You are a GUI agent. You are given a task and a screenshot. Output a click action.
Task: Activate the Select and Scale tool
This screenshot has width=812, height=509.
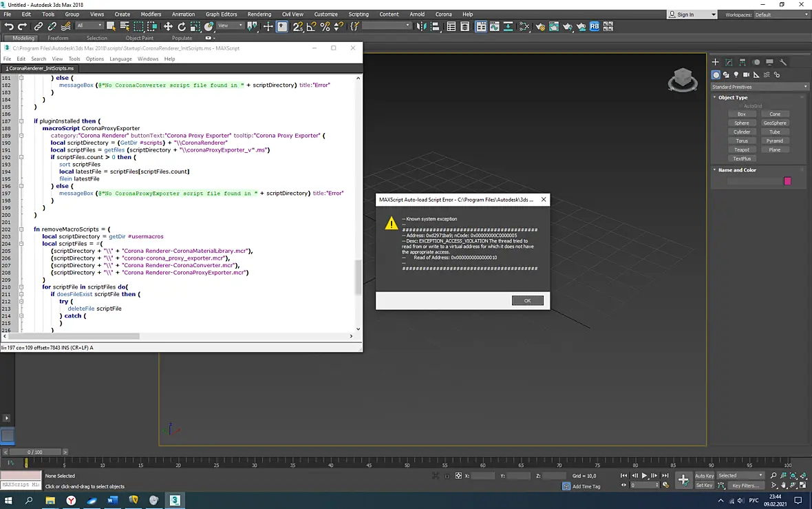click(x=195, y=26)
